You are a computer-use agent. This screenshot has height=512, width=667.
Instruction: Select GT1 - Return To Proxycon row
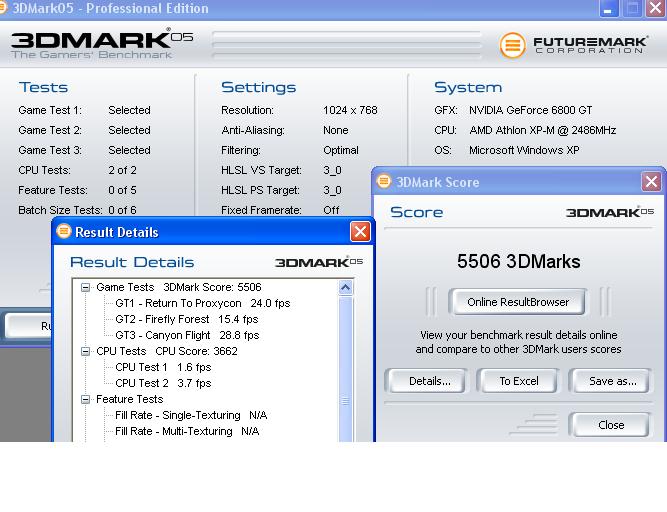point(202,303)
